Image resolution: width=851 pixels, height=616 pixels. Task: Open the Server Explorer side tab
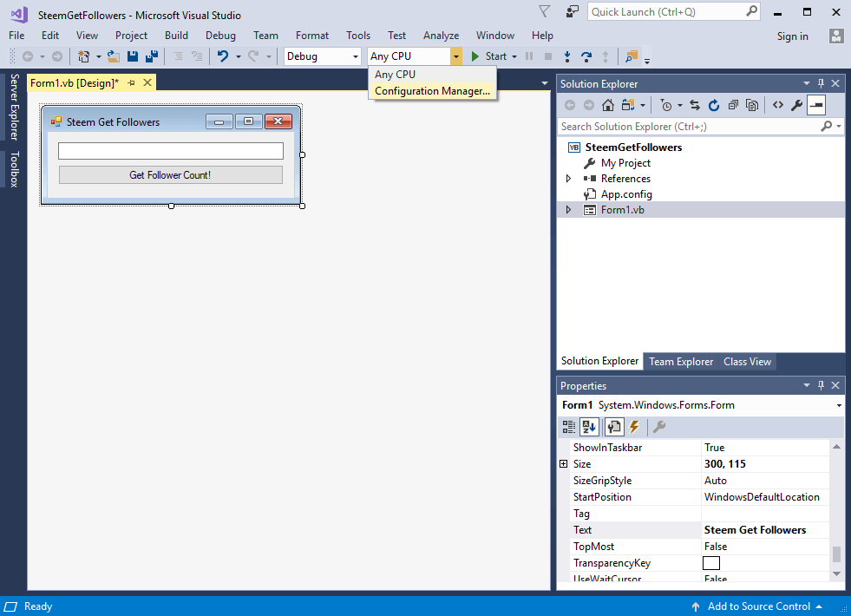pos(14,107)
